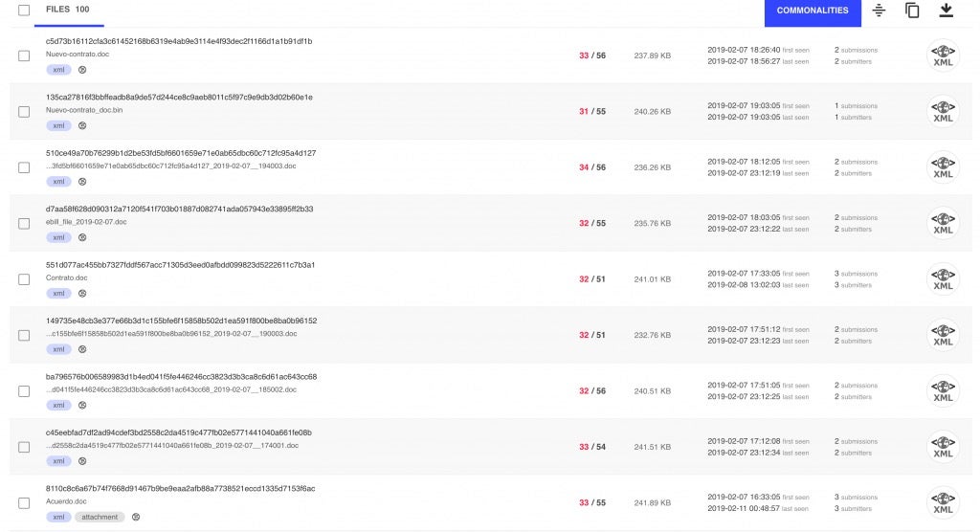Image resolution: width=980 pixels, height=532 pixels.
Task: Click similarity icon beside xml tag of Nuevo-contrato_doc.bin
Action: click(x=82, y=125)
